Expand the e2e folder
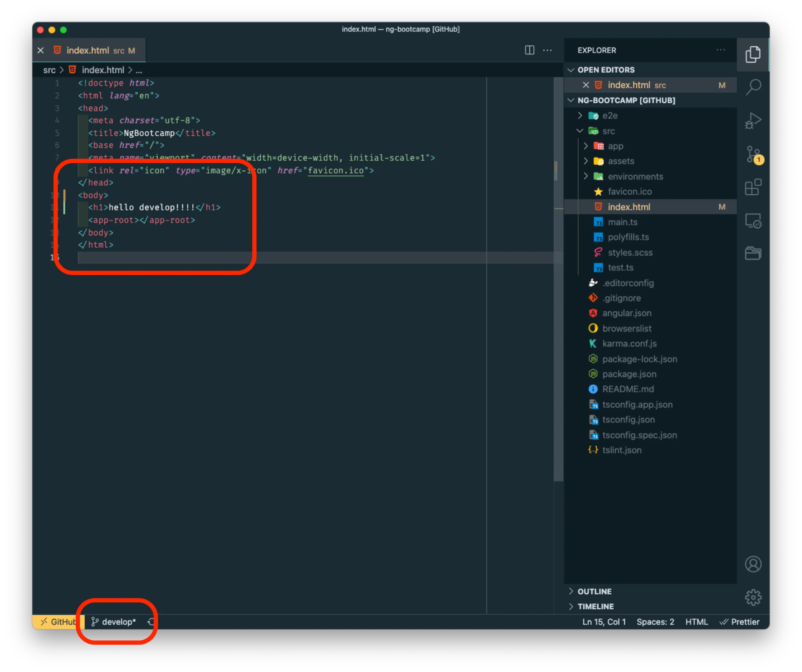Image resolution: width=802 pixels, height=672 pixels. [x=650, y=116]
